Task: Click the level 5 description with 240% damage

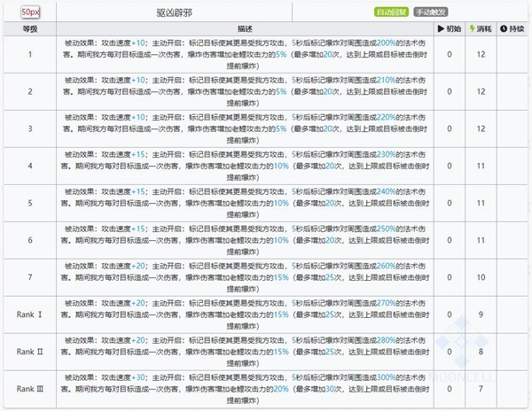Action: coord(245,203)
